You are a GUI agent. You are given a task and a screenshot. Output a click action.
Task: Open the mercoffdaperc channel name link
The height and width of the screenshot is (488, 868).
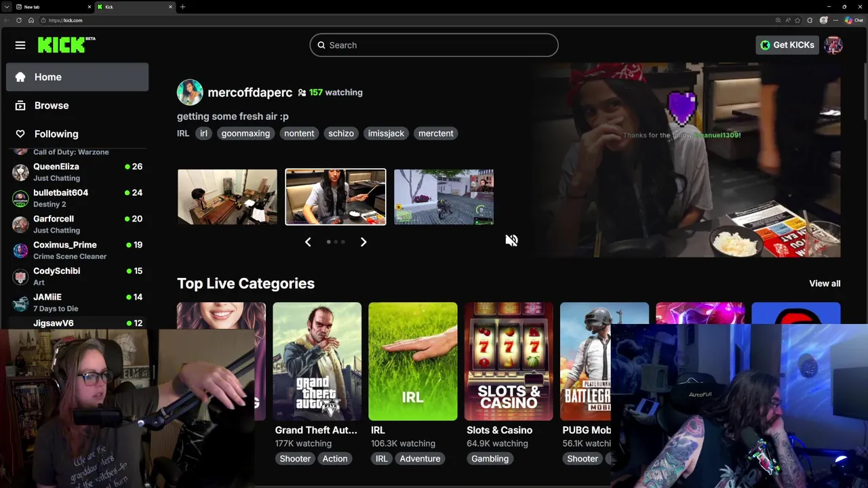pyautogui.click(x=250, y=92)
